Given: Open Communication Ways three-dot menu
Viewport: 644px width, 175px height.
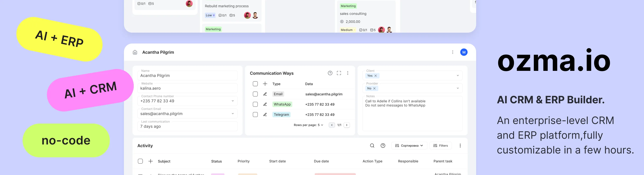Looking at the screenshot, I should 348,73.
